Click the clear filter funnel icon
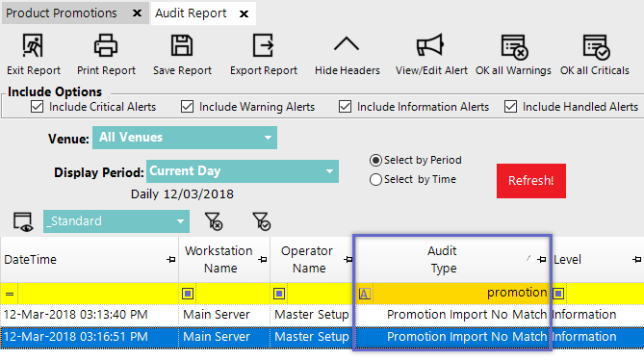Image resolution: width=644 pixels, height=361 pixels. 214,221
